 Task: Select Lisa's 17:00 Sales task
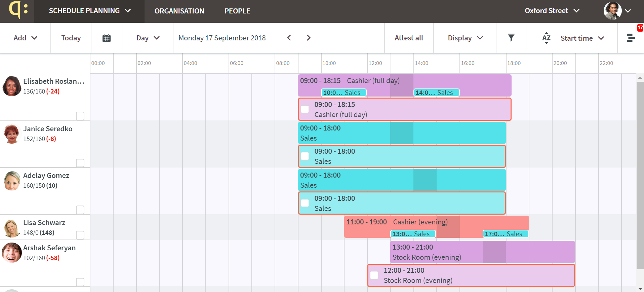[506, 234]
